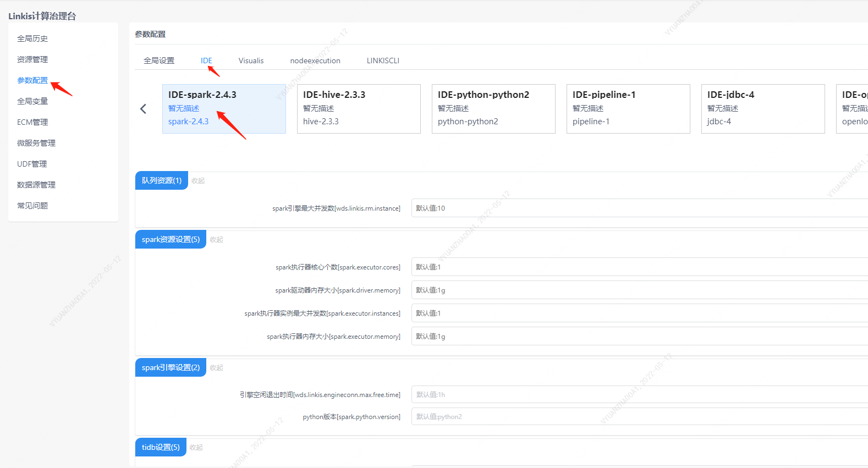Collapse spark资源设置(5) section via 收起
This screenshot has height=468, width=868.
tap(216, 240)
